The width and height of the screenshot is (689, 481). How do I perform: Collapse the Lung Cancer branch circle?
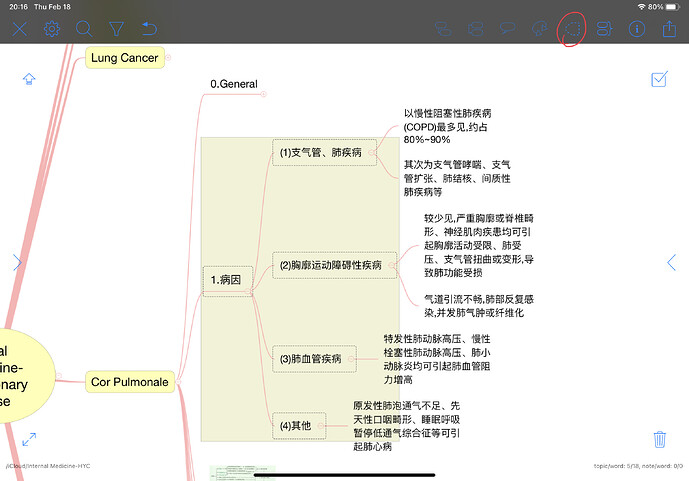pyautogui.click(x=168, y=58)
